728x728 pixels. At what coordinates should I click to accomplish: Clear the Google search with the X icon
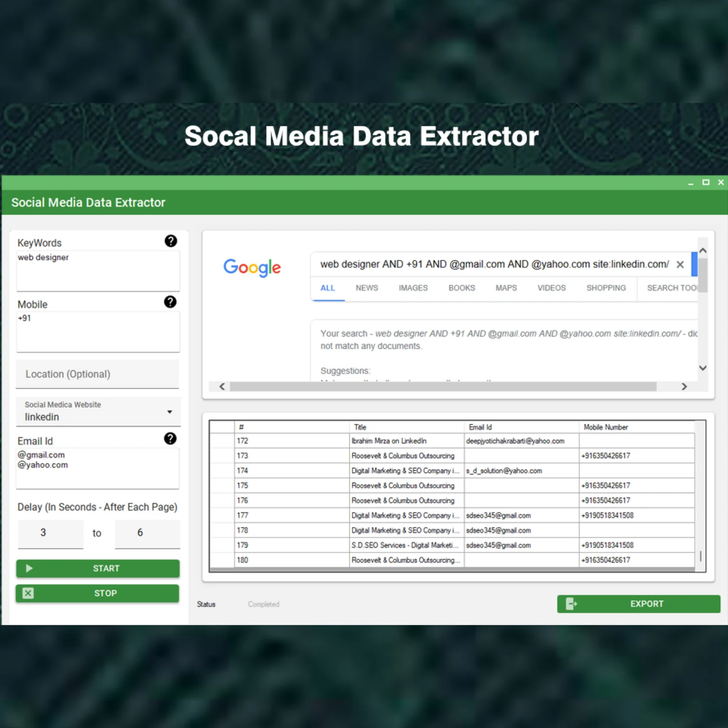(x=680, y=265)
